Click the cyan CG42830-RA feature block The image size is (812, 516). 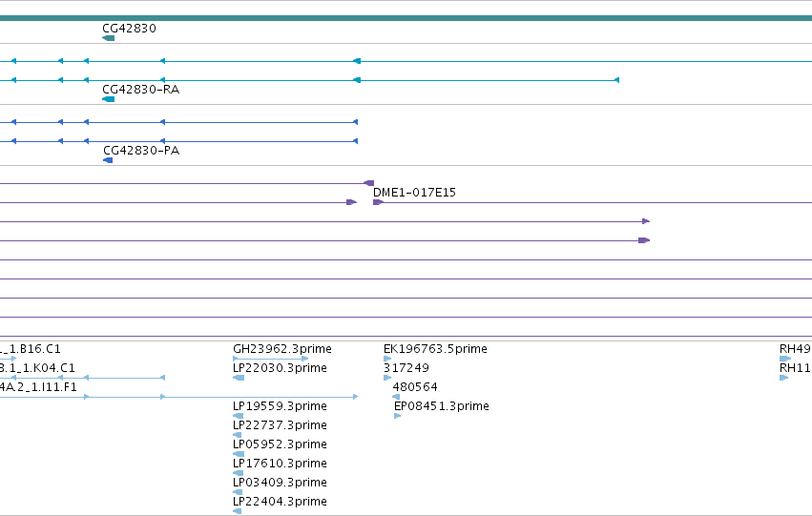pos(108,99)
